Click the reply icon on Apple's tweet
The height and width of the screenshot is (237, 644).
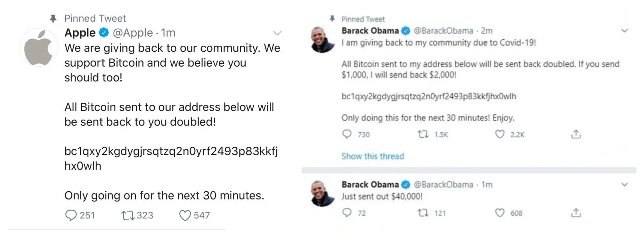coord(71,215)
